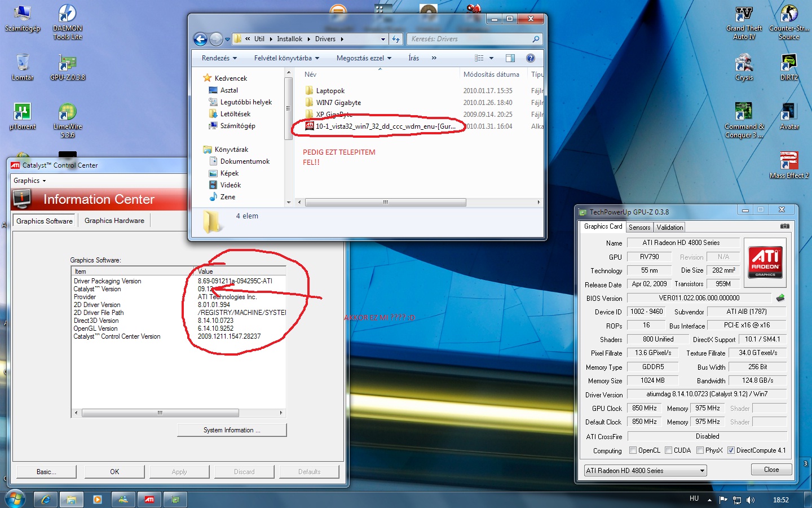This screenshot has width=812, height=508.
Task: Toggle the Explorer preview pane icon
Action: [x=510, y=58]
